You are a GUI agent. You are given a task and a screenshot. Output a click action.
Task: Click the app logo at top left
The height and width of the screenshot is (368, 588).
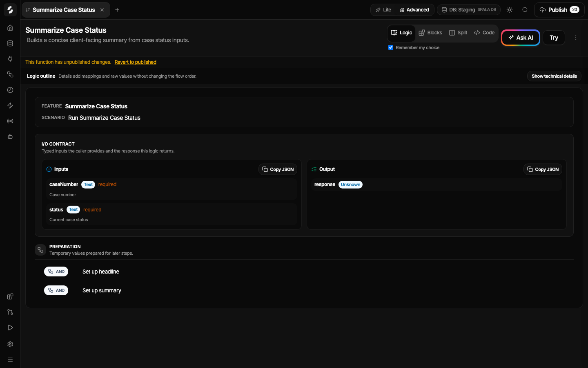pyautogui.click(x=10, y=10)
